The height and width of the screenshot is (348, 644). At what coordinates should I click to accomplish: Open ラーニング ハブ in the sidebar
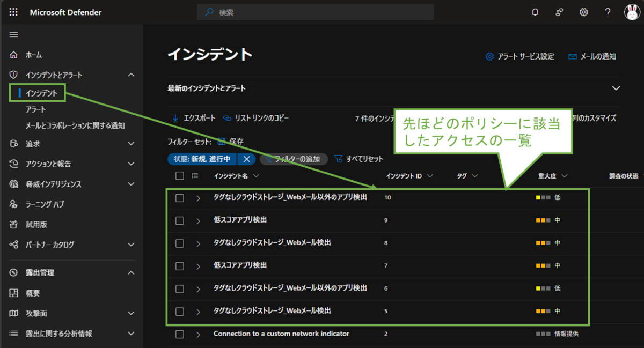[45, 204]
